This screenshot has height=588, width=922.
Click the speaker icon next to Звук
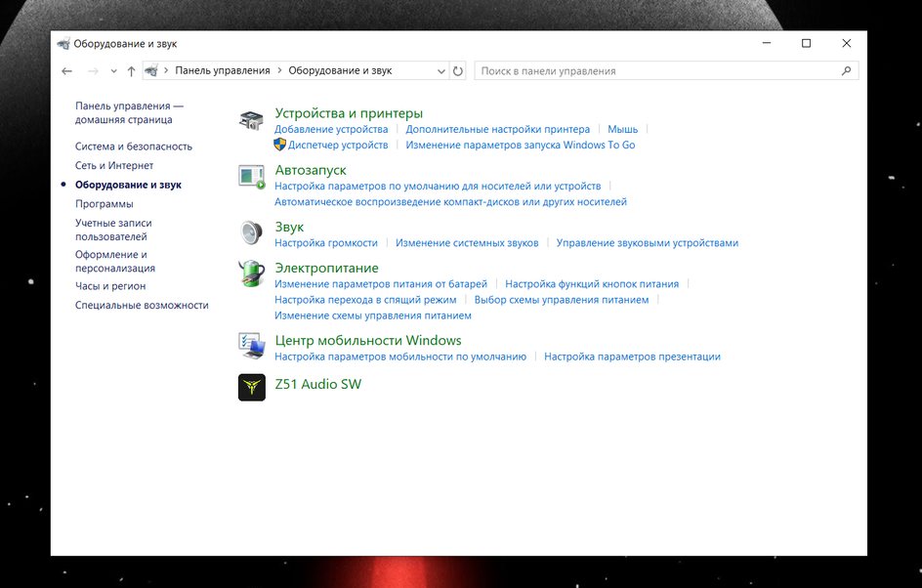tap(252, 232)
